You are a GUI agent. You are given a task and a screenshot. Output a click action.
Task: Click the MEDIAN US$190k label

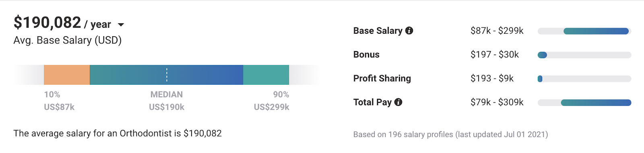(x=167, y=101)
